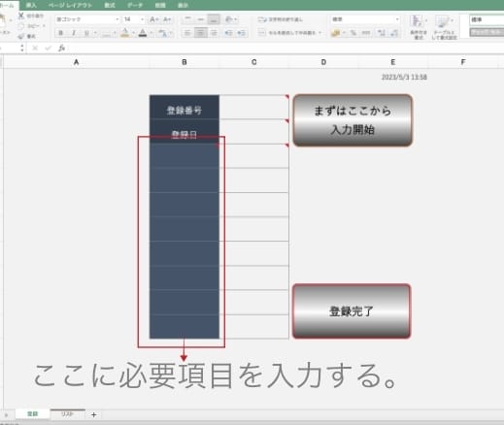
Task: Click the confirm checkmark beside formula bar
Action: (49, 49)
